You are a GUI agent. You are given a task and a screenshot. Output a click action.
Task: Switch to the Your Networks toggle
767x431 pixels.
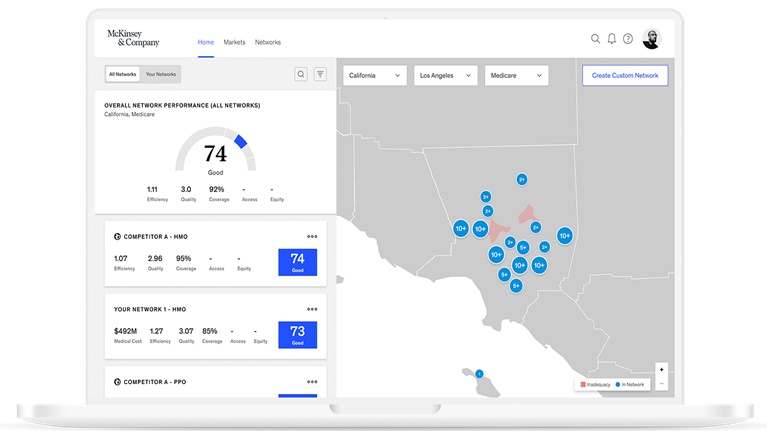click(x=161, y=74)
